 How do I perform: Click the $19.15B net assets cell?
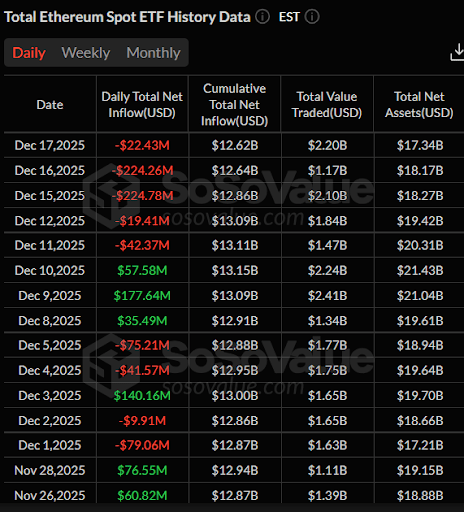pyautogui.click(x=420, y=470)
